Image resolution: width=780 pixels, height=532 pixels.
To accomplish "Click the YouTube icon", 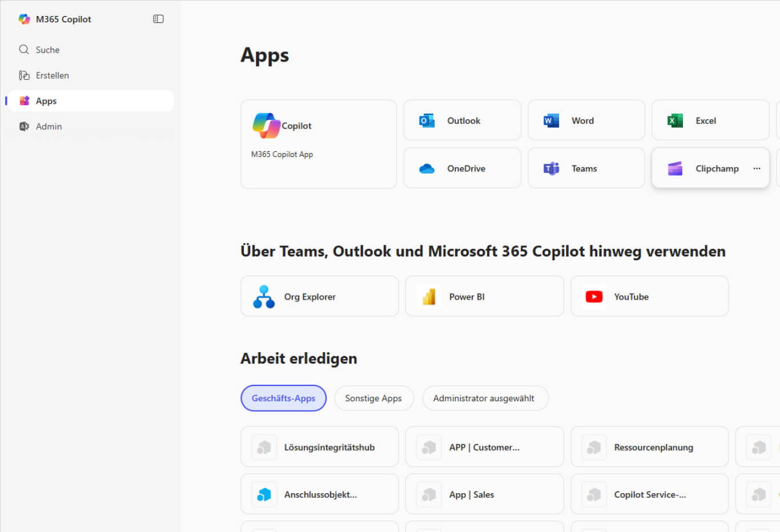I will point(594,297).
